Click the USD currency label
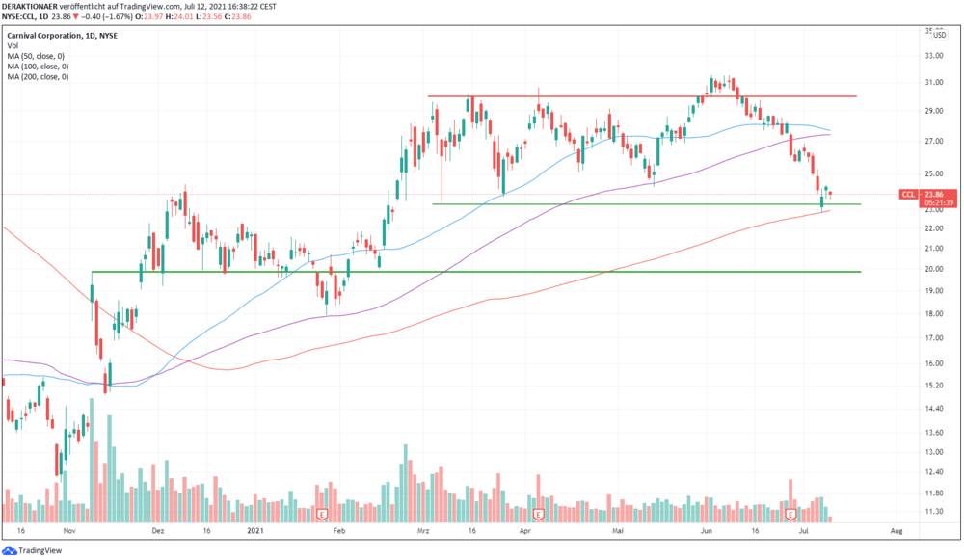 (x=939, y=35)
